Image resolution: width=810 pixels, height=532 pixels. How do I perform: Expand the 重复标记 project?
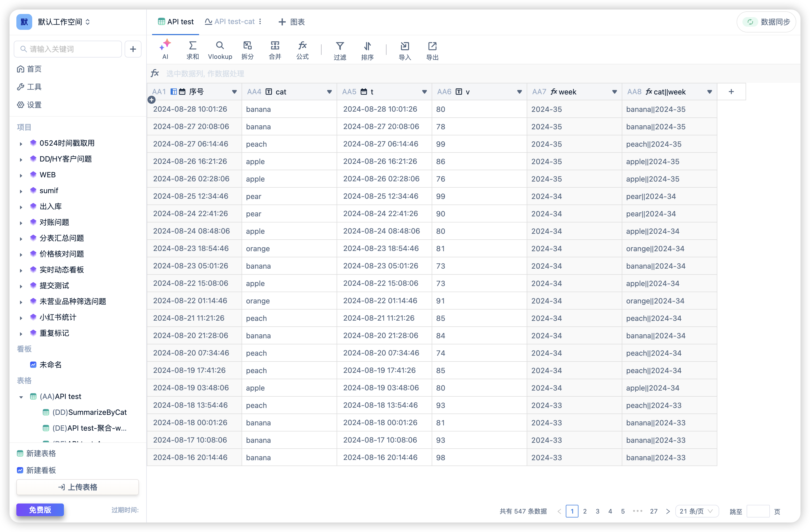pos(21,334)
